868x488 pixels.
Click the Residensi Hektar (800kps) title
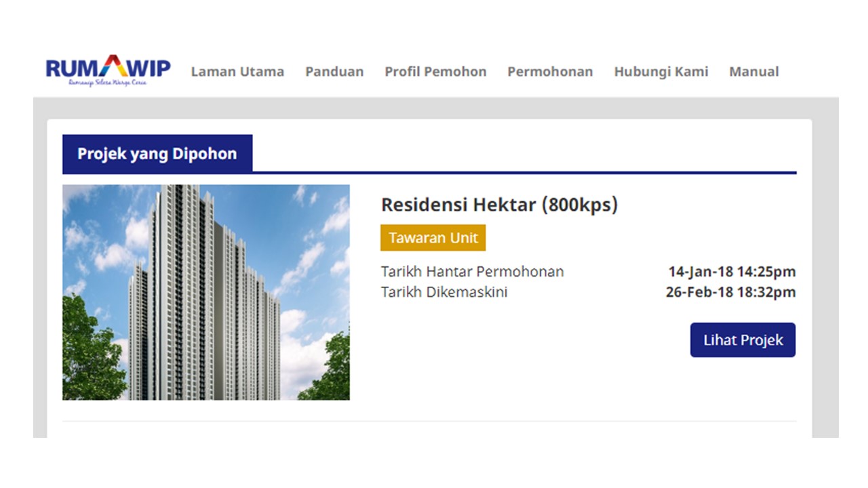click(499, 205)
